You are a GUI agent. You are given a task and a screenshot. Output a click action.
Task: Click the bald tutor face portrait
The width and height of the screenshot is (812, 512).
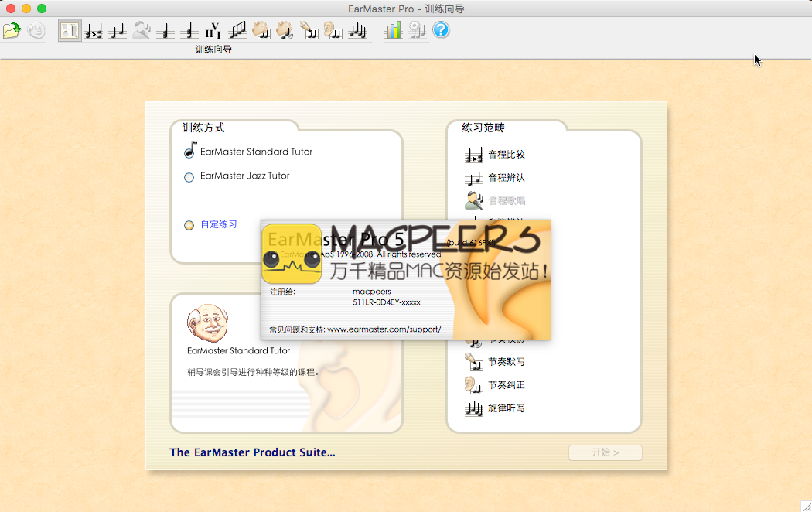[x=207, y=324]
